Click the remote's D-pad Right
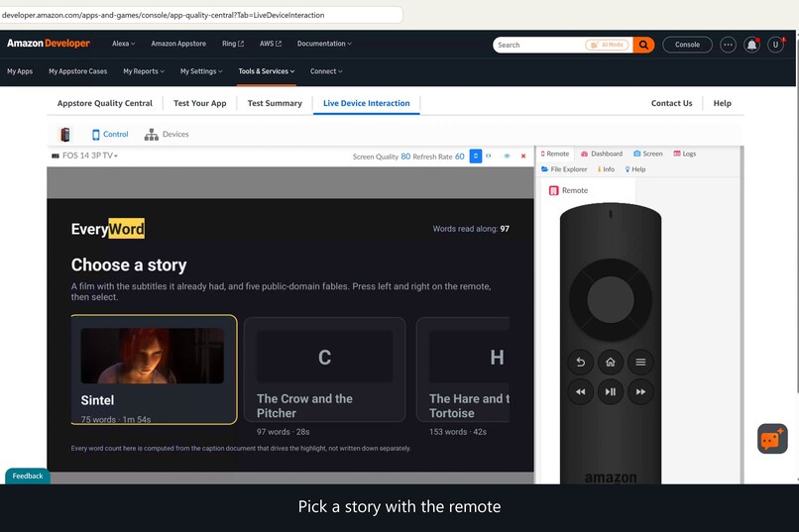This screenshot has height=532, width=799. [x=643, y=300]
